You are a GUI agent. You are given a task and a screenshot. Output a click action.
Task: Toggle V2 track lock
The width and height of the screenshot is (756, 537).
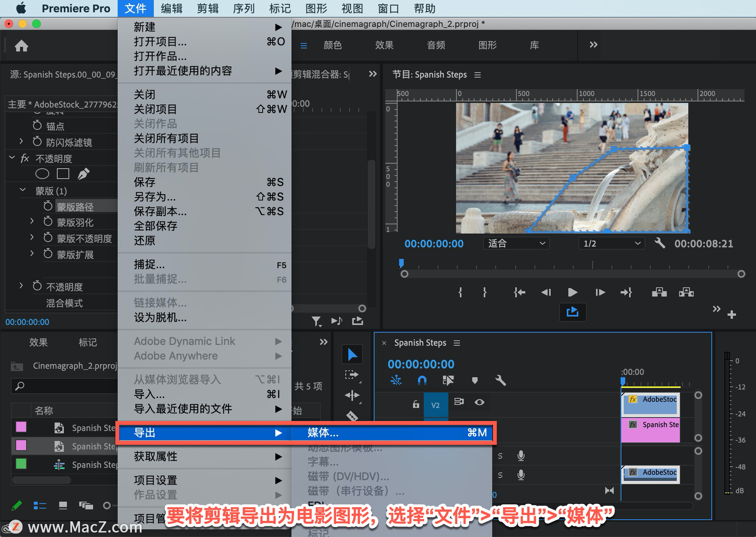pos(416,404)
